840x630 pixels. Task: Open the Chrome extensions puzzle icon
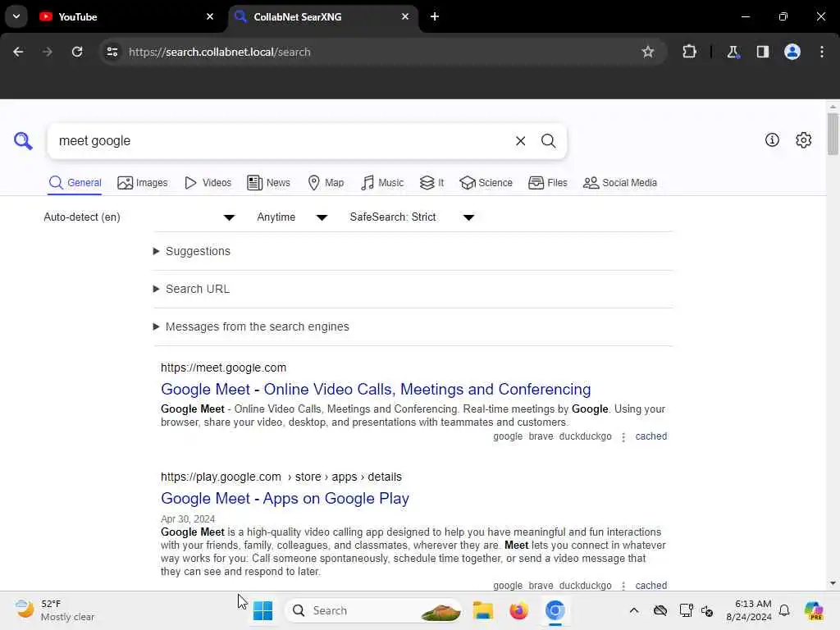click(x=689, y=52)
